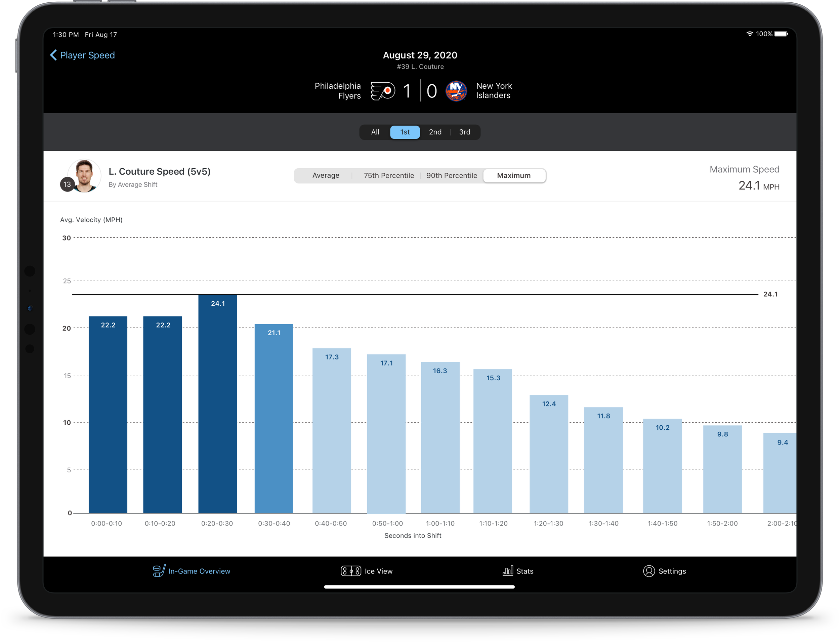Tap the Ice View rink icon
The width and height of the screenshot is (840, 642).
350,571
